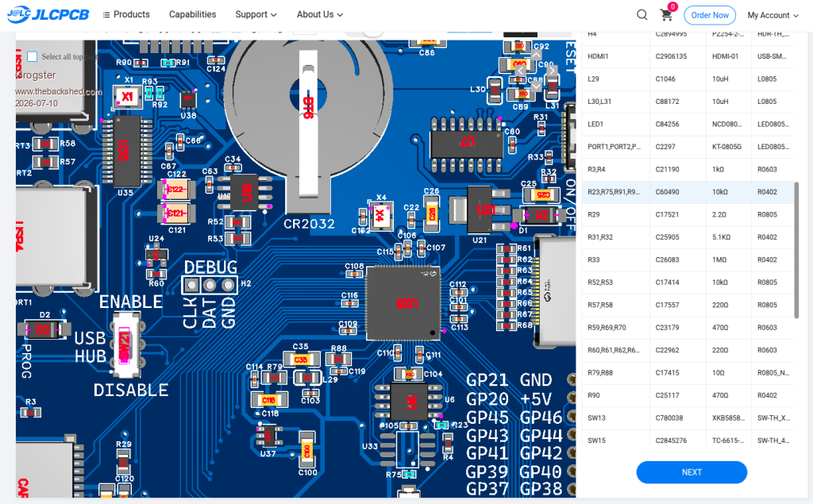Viewport: 813px width, 504px height.
Task: Pan the board view right arrow
Action: pos(552,71)
